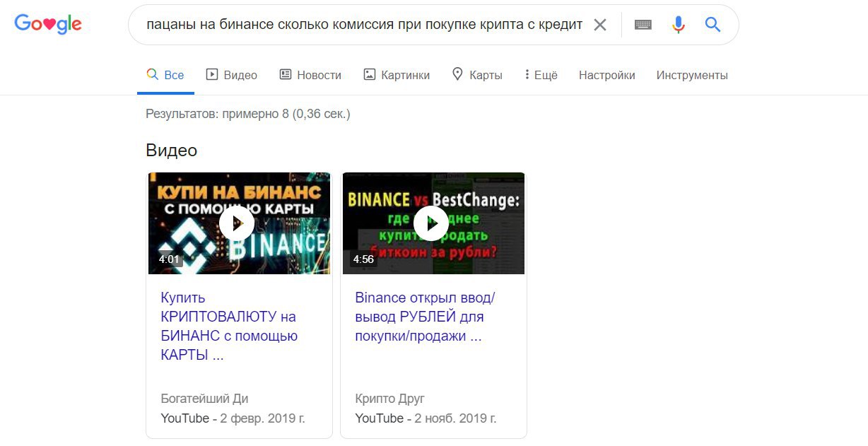Open link Binance открыл ввод/вывод РУБЛЕЙ

click(425, 317)
